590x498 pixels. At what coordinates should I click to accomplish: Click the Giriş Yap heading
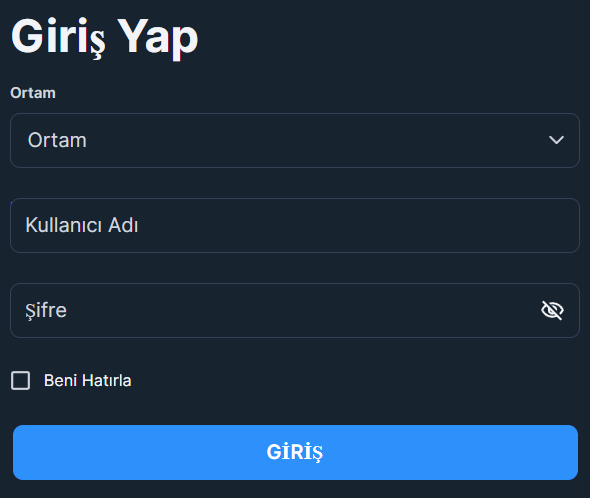(105, 38)
